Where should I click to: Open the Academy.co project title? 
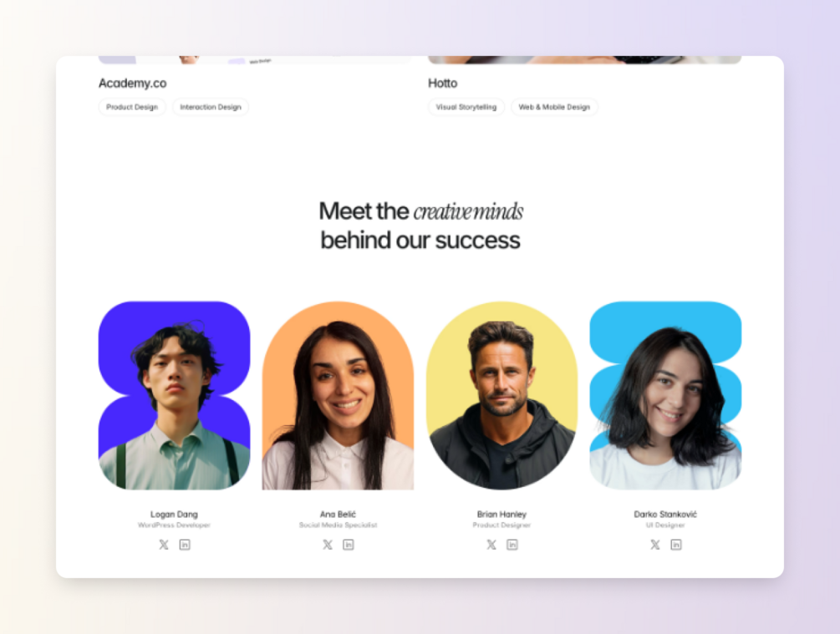132,83
